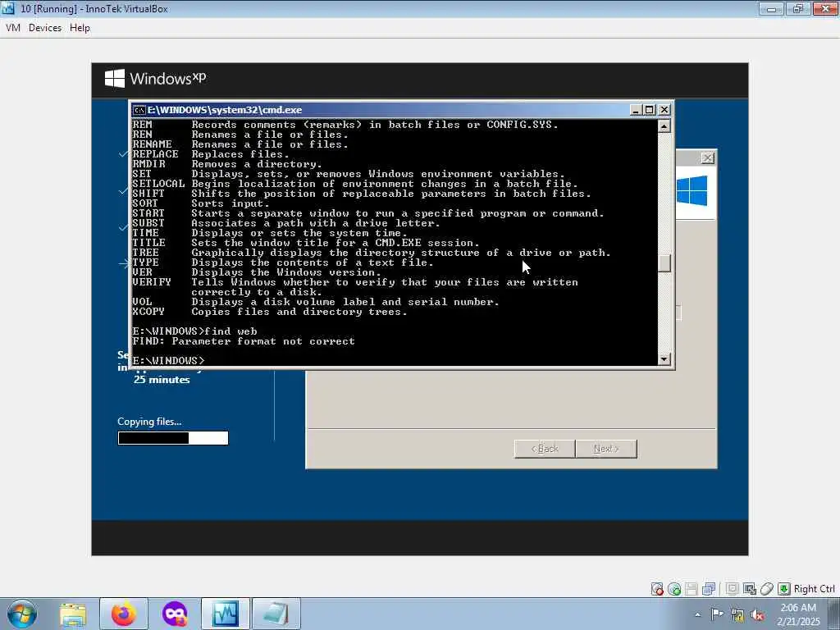The width and height of the screenshot is (840, 630).
Task: Open the VM menu
Action: pos(13,27)
